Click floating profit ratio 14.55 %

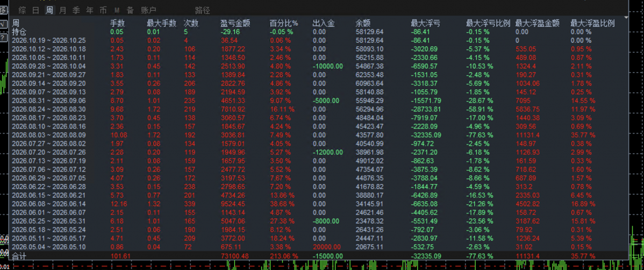pos(583,101)
